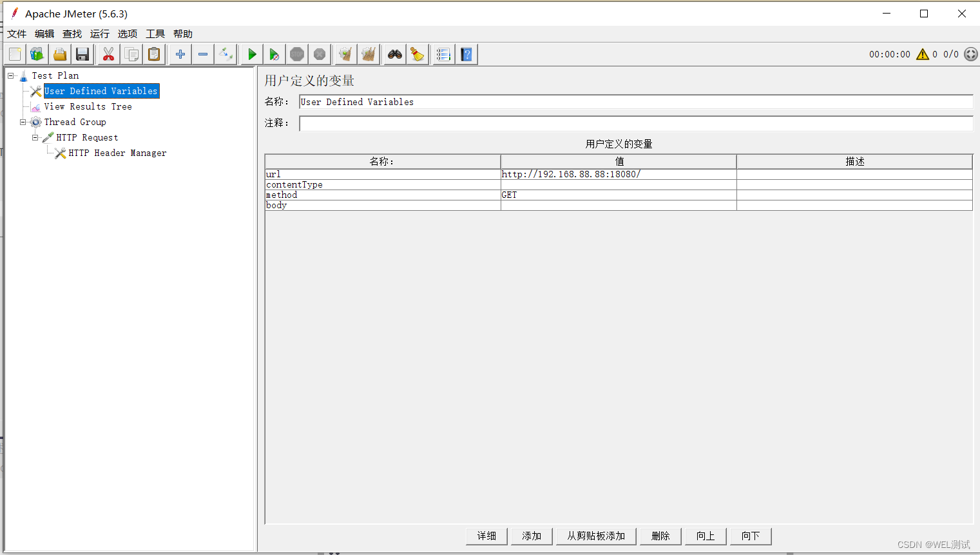Click the Clear All results icon
Viewport: 980px width, 555px height.
[369, 54]
